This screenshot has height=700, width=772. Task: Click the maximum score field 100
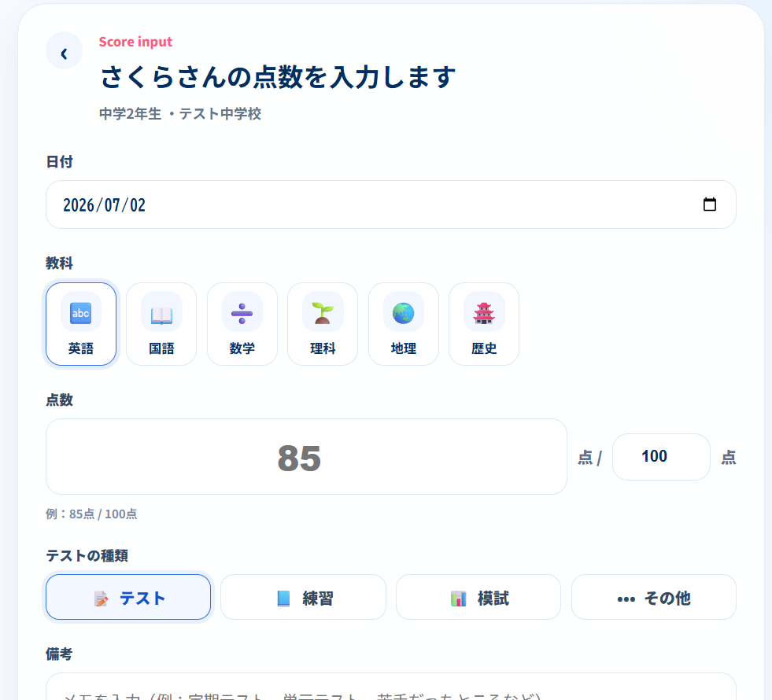661,456
